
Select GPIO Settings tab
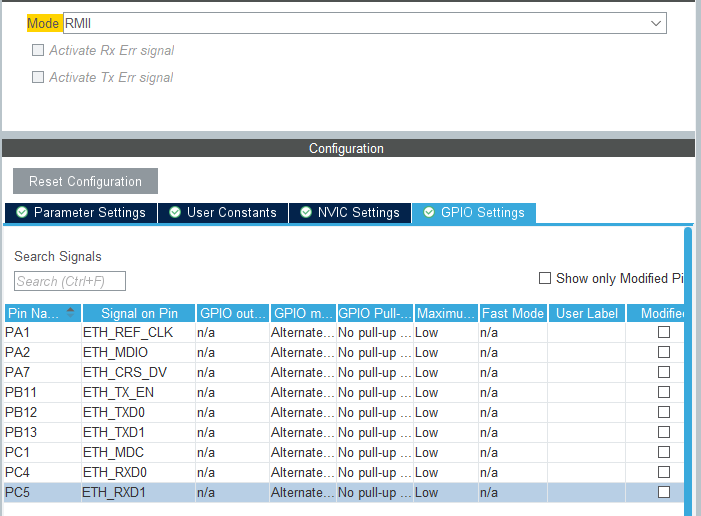click(x=474, y=212)
